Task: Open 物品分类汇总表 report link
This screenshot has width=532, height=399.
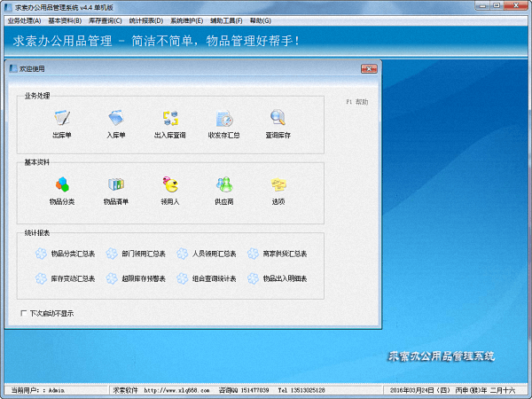Action: [x=73, y=254]
